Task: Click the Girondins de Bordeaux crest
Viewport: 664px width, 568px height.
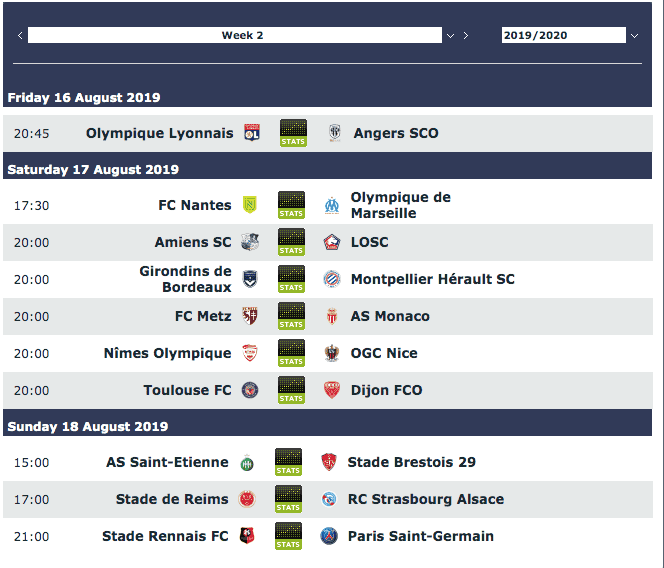Action: (x=250, y=279)
